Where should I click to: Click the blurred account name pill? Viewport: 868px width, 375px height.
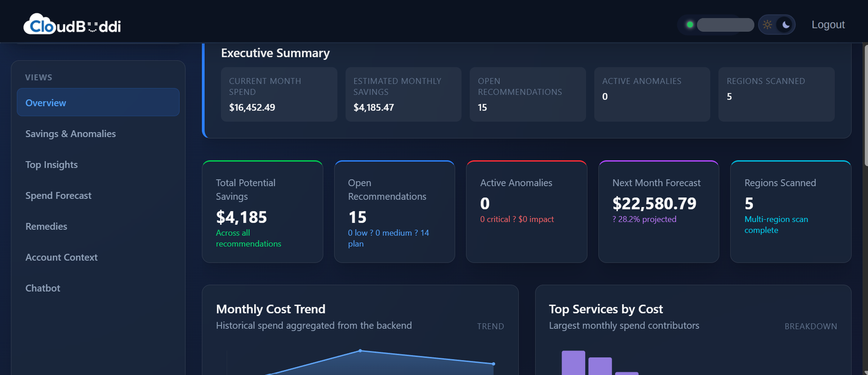[x=725, y=25]
